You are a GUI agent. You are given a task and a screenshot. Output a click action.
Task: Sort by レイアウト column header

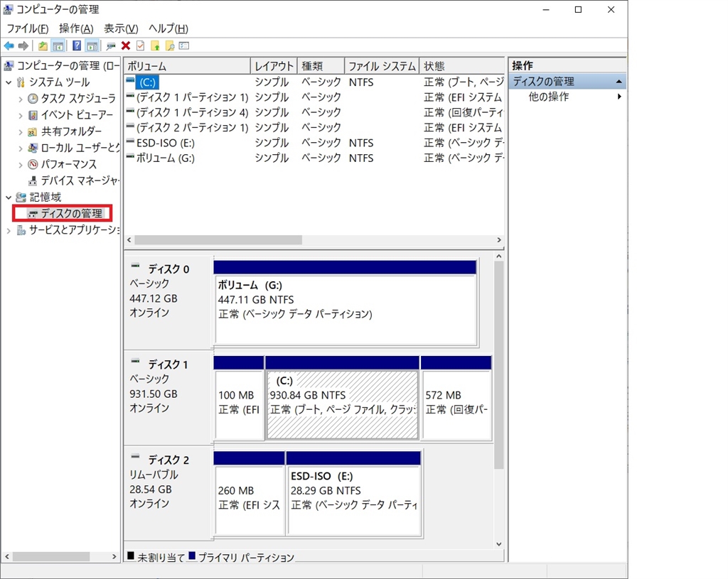(x=274, y=66)
